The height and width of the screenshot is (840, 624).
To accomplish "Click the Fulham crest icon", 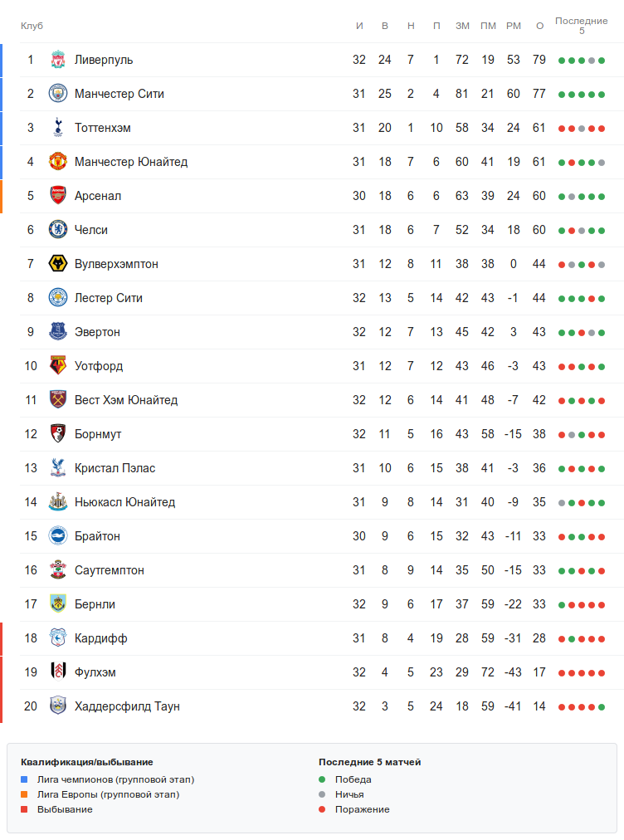I will coord(57,672).
